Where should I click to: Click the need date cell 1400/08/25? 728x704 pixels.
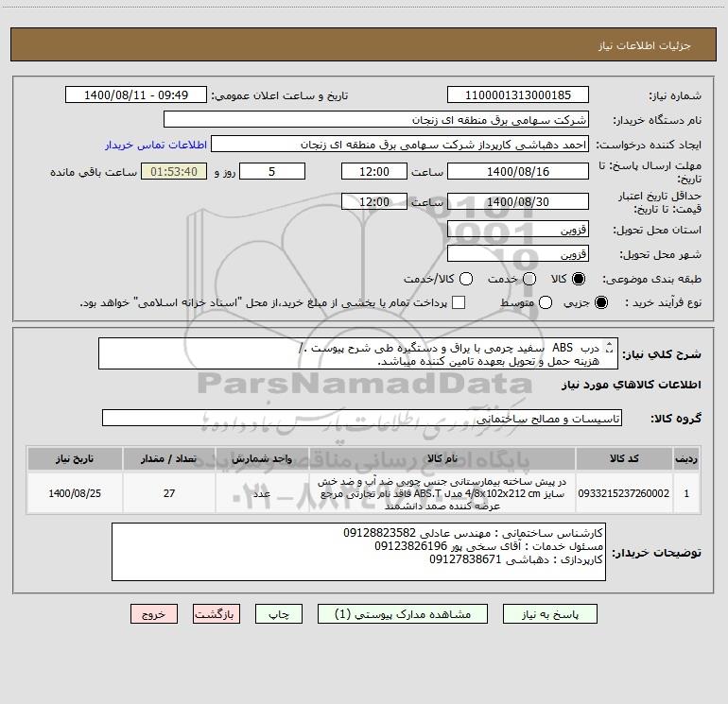pos(75,493)
